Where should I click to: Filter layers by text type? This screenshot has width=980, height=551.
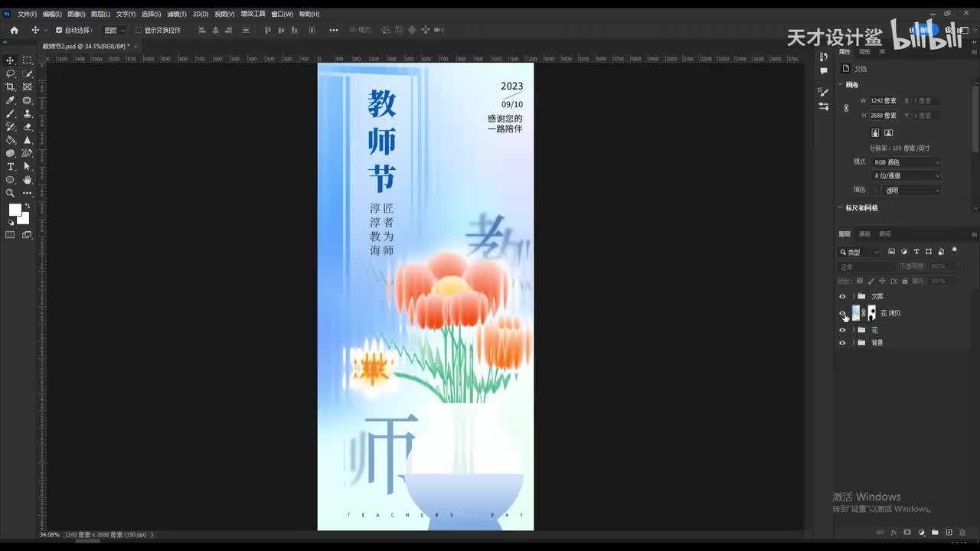coord(916,252)
